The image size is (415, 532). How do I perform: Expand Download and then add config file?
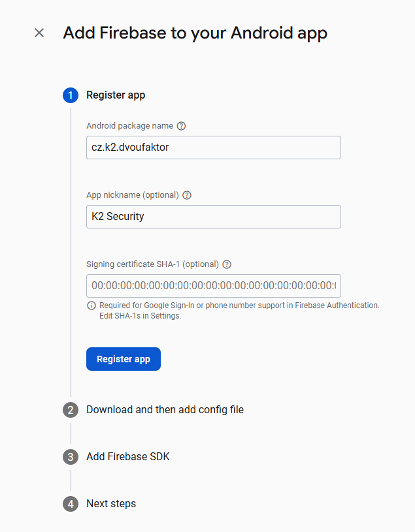coord(165,410)
